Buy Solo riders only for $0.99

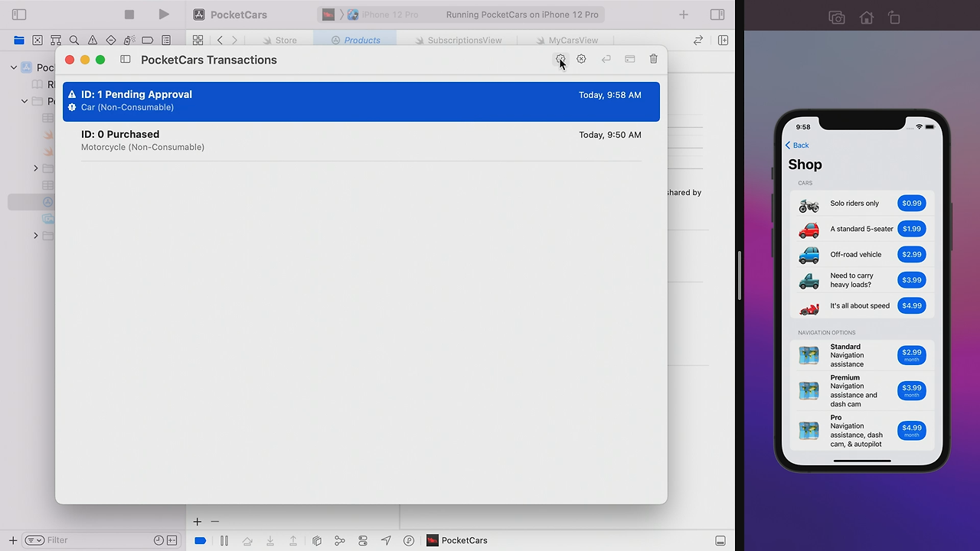(912, 204)
